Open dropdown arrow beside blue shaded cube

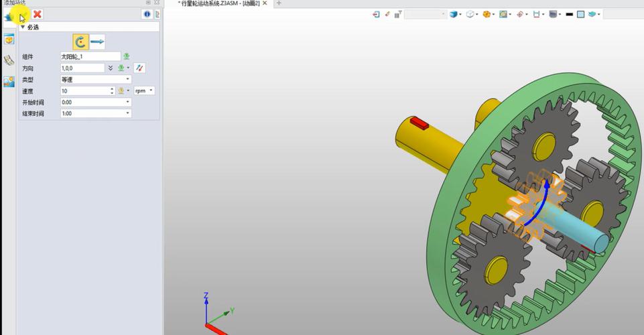(x=460, y=15)
